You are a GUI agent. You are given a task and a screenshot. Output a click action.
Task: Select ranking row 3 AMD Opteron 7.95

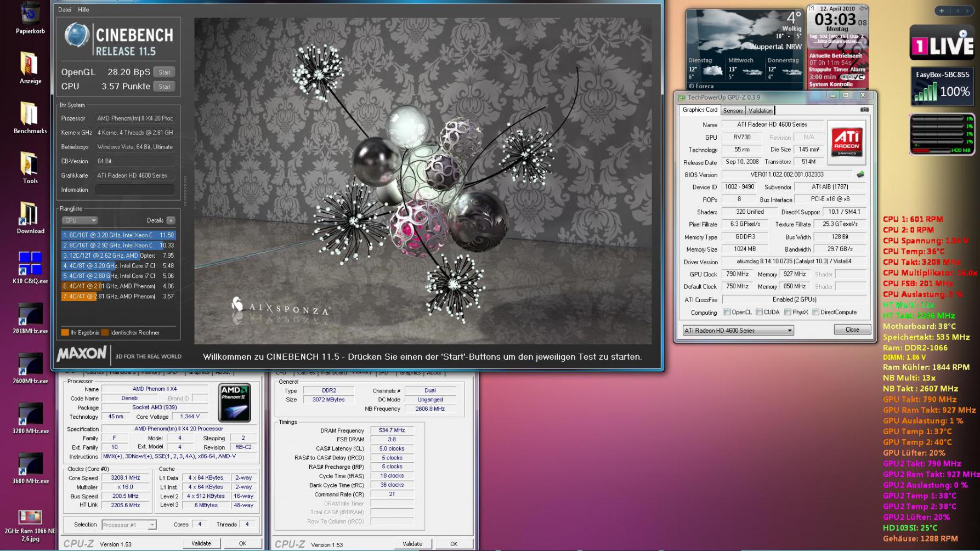click(118, 255)
